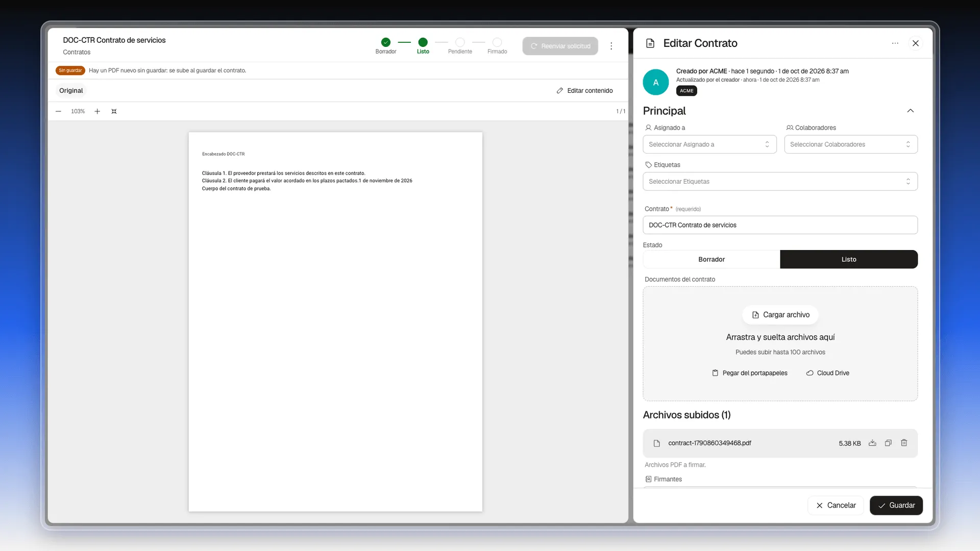Collapse the Principal section
Viewport: 980px width, 551px height.
click(910, 111)
